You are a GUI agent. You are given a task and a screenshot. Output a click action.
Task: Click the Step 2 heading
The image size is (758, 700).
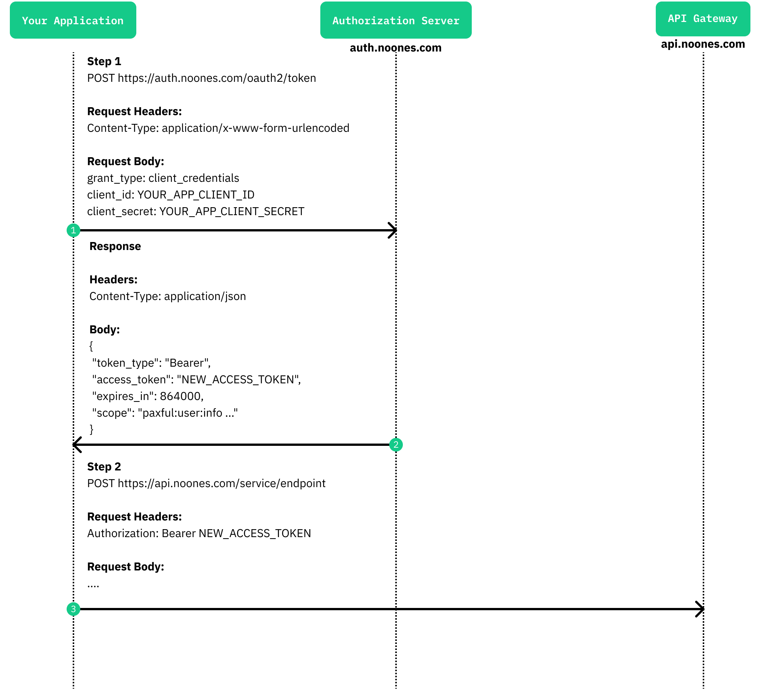pyautogui.click(x=104, y=467)
